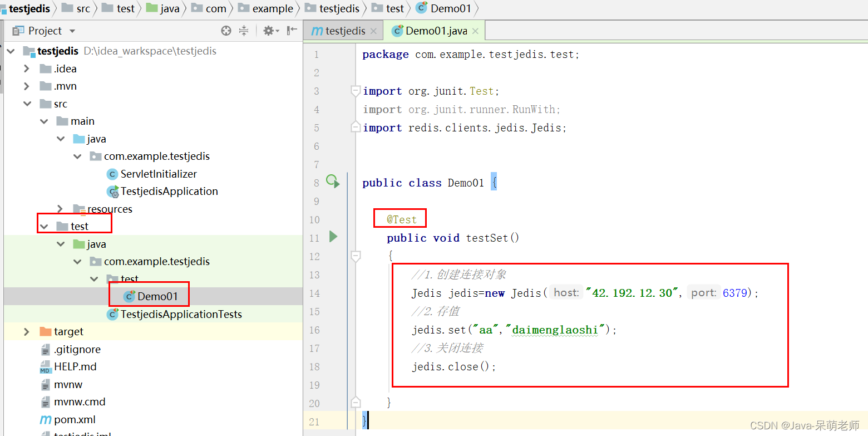
Task: Close the testjedis editor tab
Action: click(373, 31)
